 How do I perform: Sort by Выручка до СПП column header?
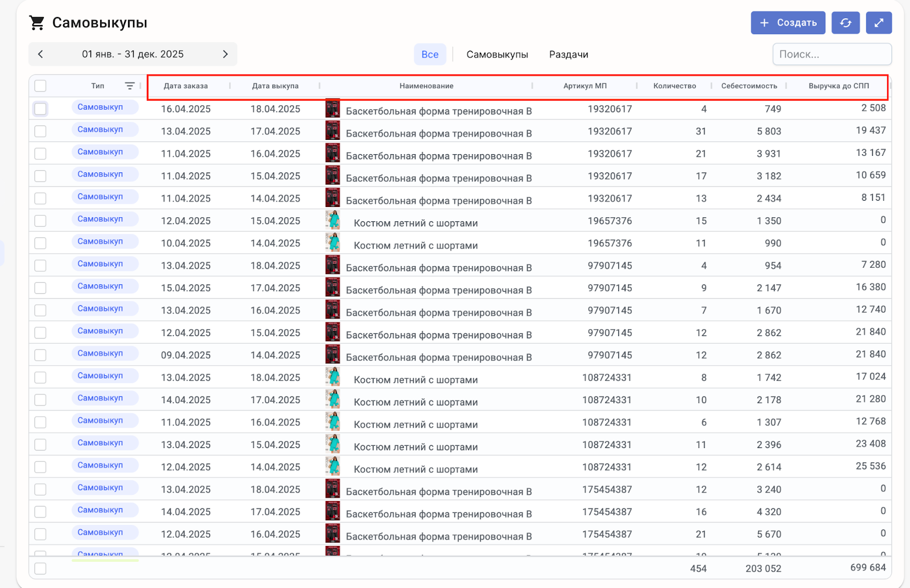(838, 86)
